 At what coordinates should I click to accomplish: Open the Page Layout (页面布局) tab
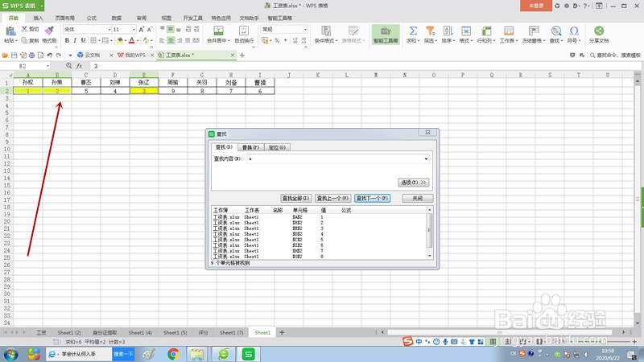pos(65,18)
